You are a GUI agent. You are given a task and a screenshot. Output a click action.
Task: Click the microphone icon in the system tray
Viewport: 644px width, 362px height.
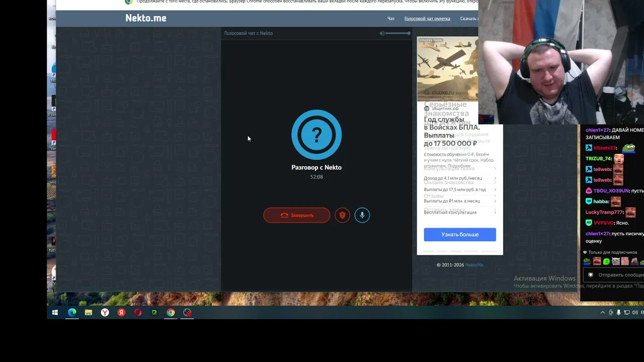pyautogui.click(x=619, y=313)
